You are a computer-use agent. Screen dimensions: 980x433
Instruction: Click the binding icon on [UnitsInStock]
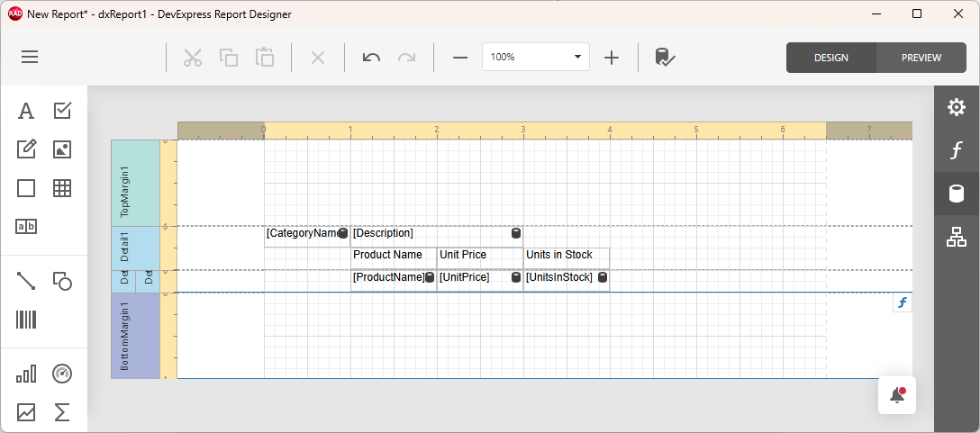pos(603,277)
